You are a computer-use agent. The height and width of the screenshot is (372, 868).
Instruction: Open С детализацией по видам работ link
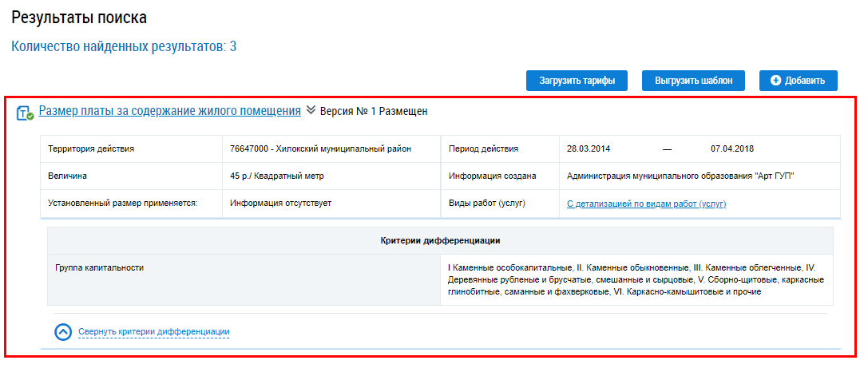[x=646, y=204]
